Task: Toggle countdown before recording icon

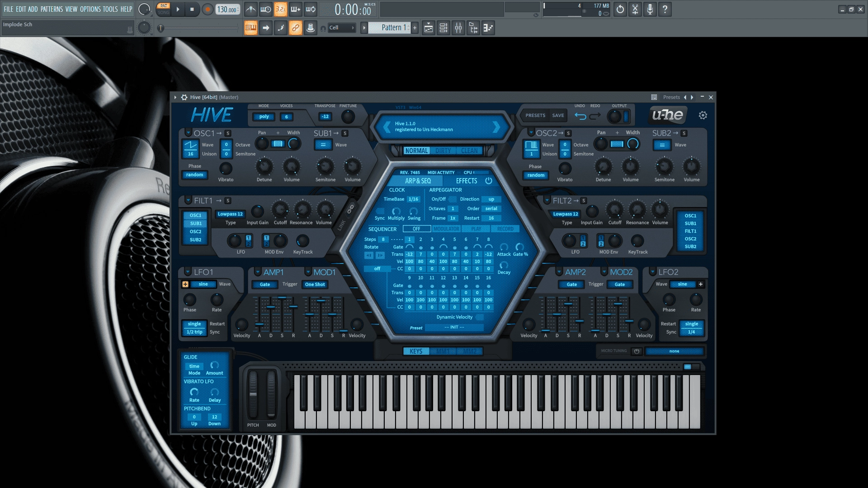Action: (280, 9)
